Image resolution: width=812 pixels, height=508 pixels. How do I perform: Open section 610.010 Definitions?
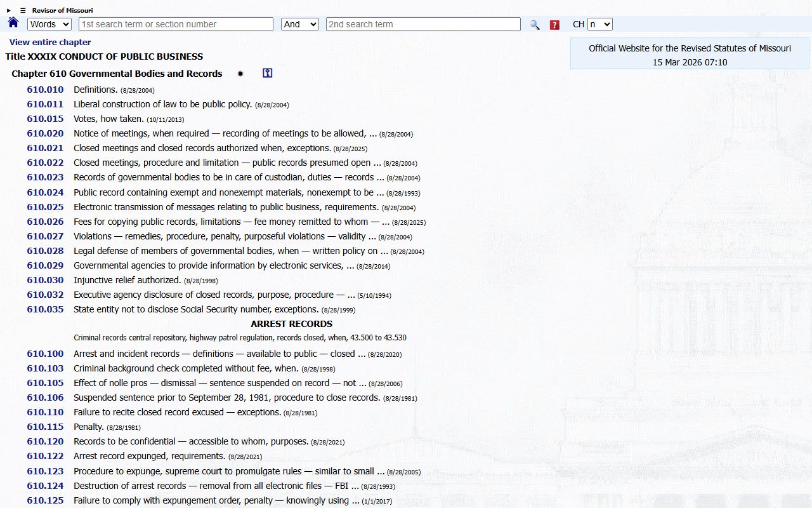[x=45, y=90]
